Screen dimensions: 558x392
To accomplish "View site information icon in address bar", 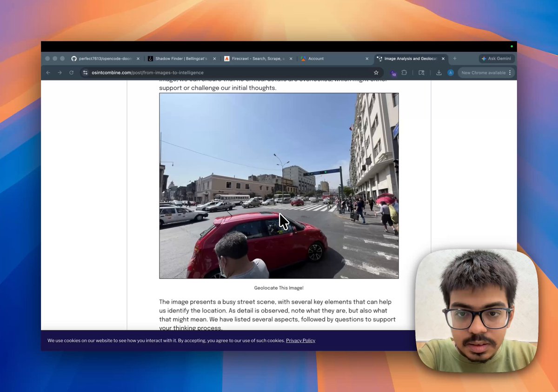I will (85, 73).
